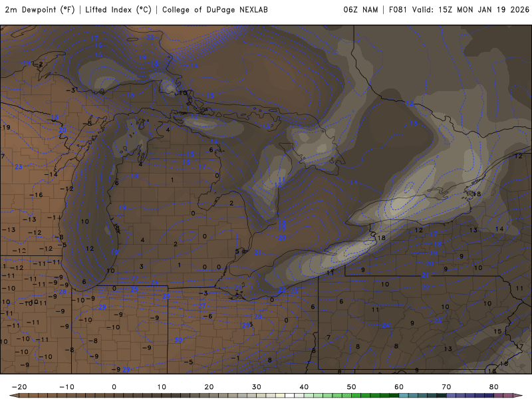
Task: Click the 60 label on the color scale
Action: point(399,387)
